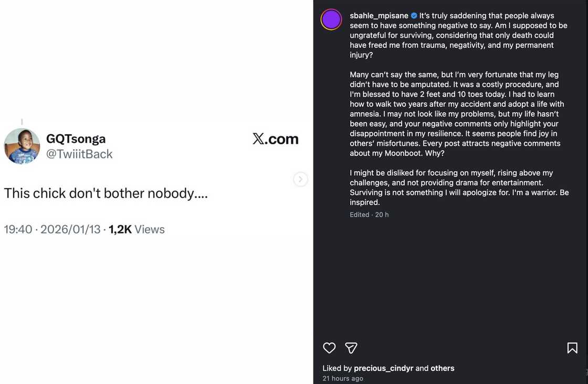The image size is (588, 384).
Task: Click the GQTsonga profile photo
Action: click(x=22, y=146)
